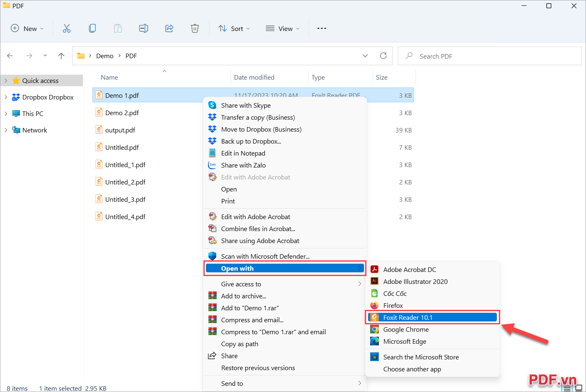Switch to large thumbnails view icon
Image resolution: width=586 pixels, height=392 pixels.
coord(579,388)
